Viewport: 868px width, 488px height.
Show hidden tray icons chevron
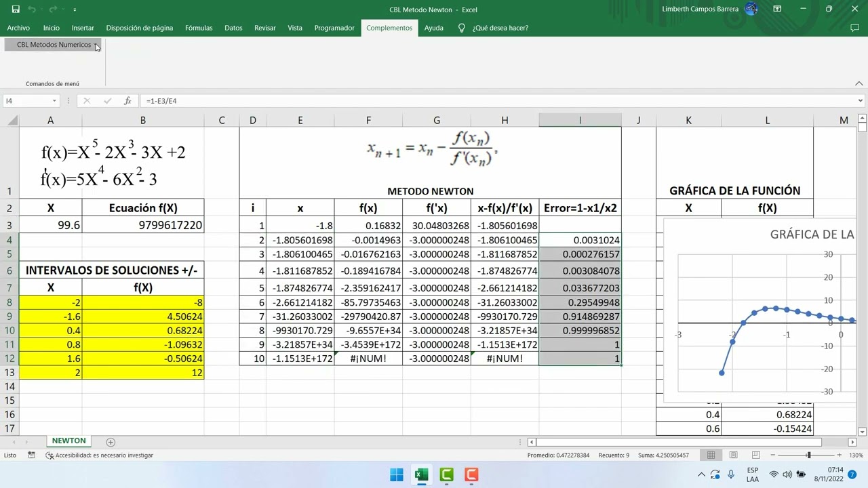702,474
